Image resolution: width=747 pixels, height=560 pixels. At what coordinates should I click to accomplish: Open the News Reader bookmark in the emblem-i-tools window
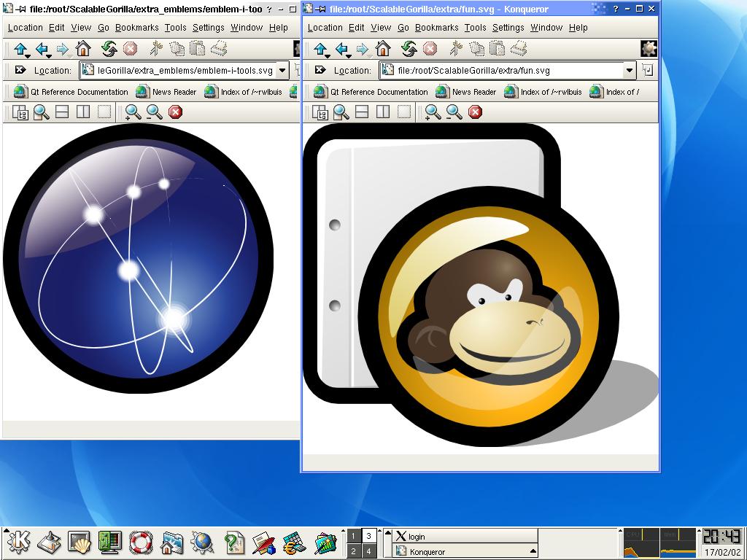166,92
